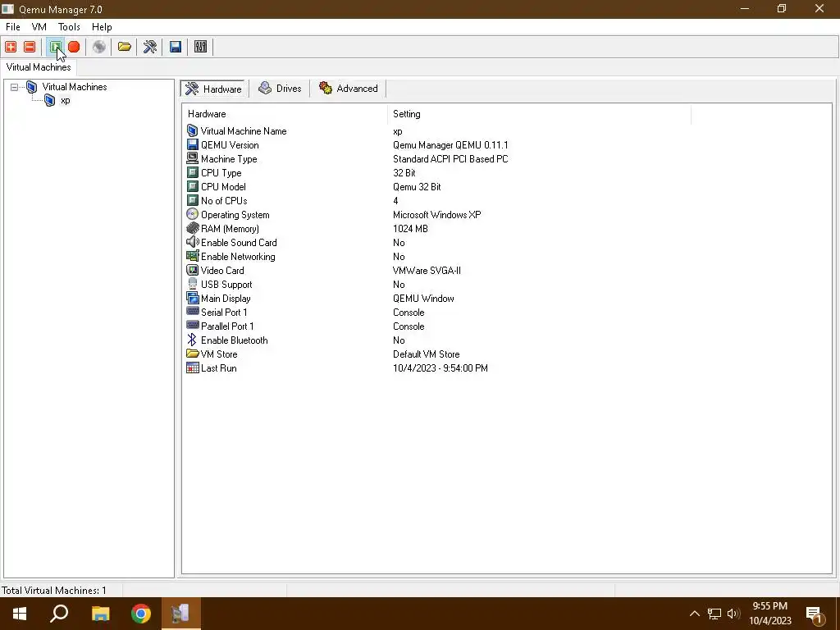Open the yellow folder toolbar icon
Screen dimensions: 840x630
(125, 47)
